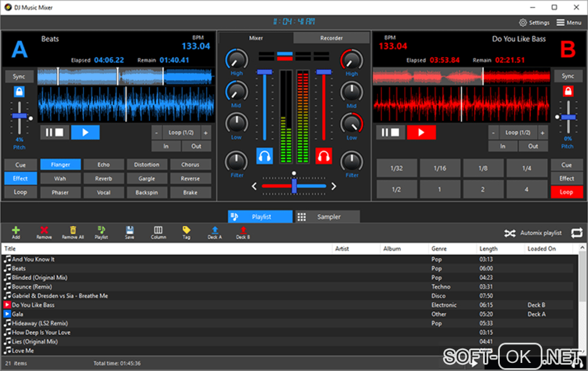Load track to Deck B icon
The image size is (588, 371).
click(x=243, y=231)
